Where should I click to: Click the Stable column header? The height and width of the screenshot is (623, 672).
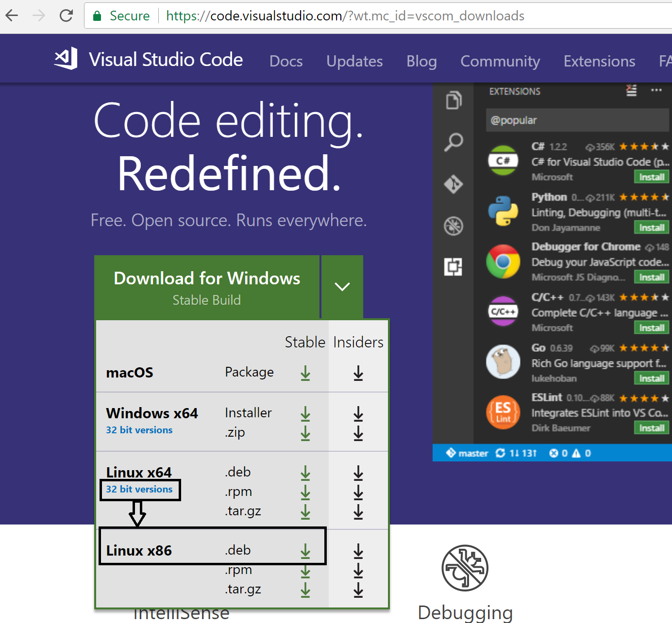(x=305, y=342)
